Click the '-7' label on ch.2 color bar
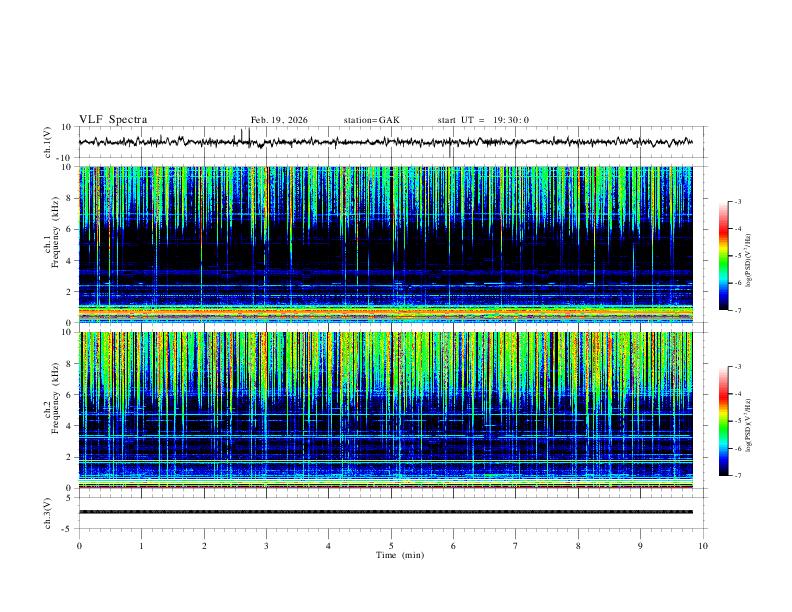The image size is (792, 612). tap(737, 476)
